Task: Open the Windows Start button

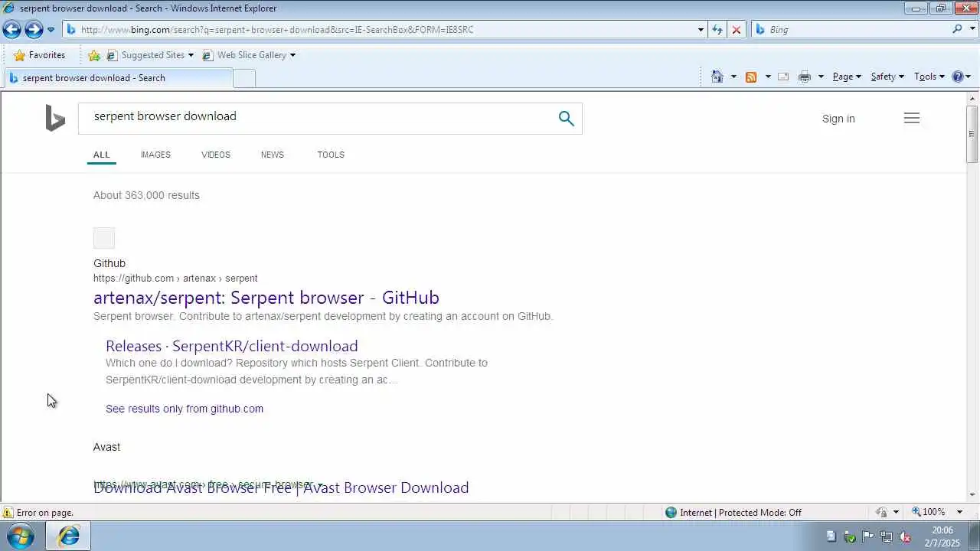Action: point(20,536)
